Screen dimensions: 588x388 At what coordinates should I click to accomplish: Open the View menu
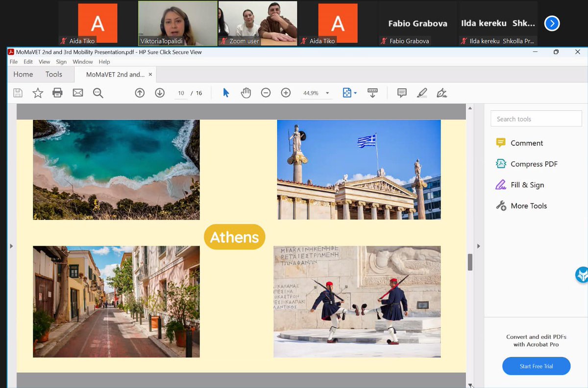[45, 62]
